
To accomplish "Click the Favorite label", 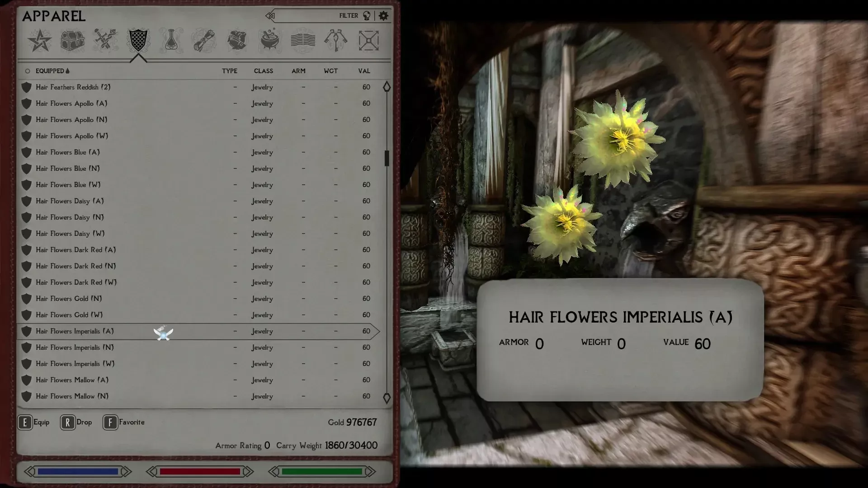I will coord(132,422).
